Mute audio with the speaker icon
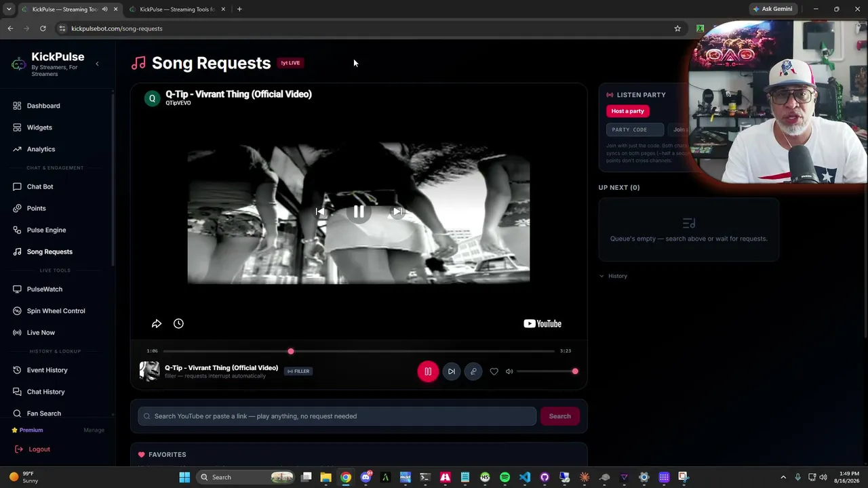This screenshot has height=488, width=868. [x=509, y=371]
